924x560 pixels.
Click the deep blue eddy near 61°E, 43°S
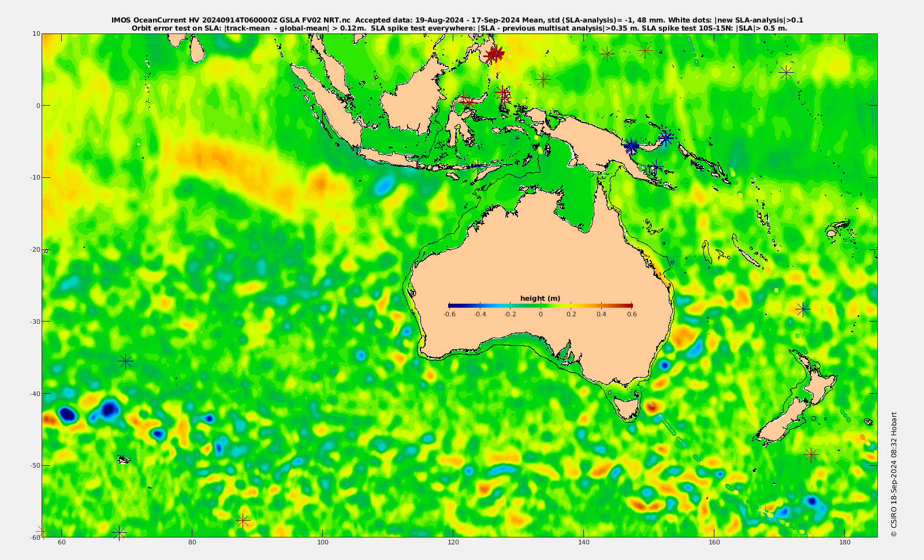click(x=67, y=414)
